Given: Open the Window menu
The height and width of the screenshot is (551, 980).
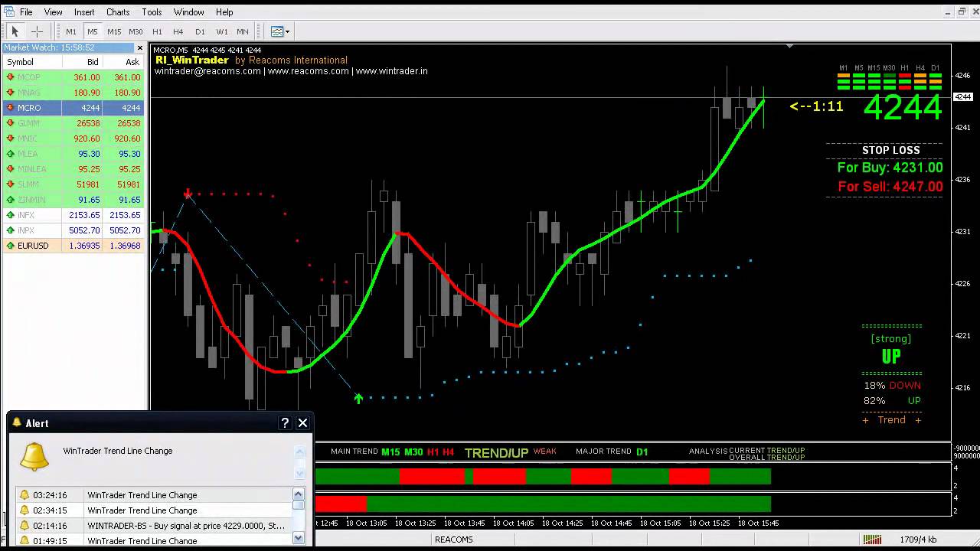Looking at the screenshot, I should pos(188,12).
